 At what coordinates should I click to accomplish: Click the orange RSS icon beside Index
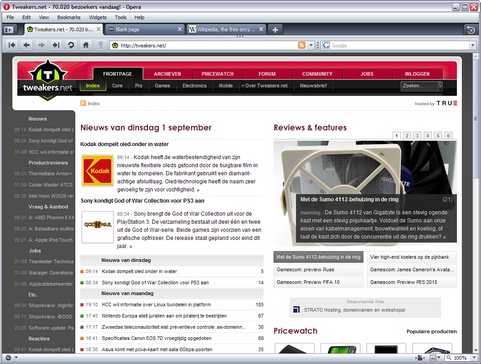click(x=83, y=103)
